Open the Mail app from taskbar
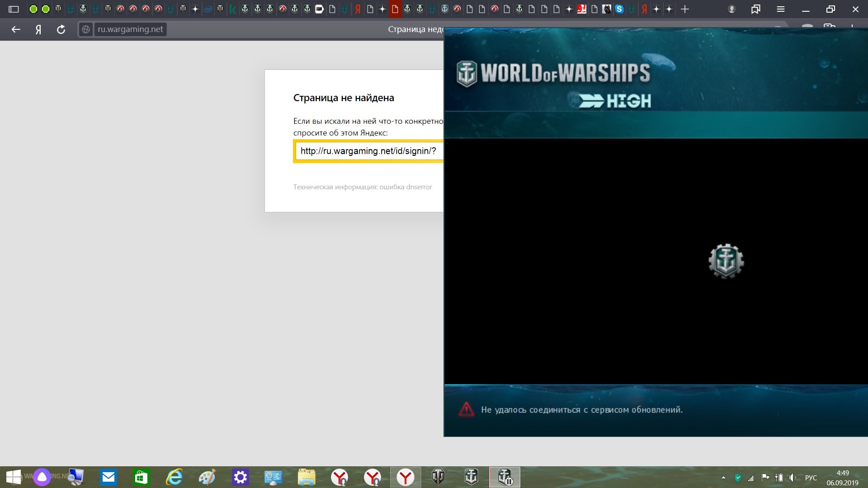The width and height of the screenshot is (868, 488). coord(108,477)
